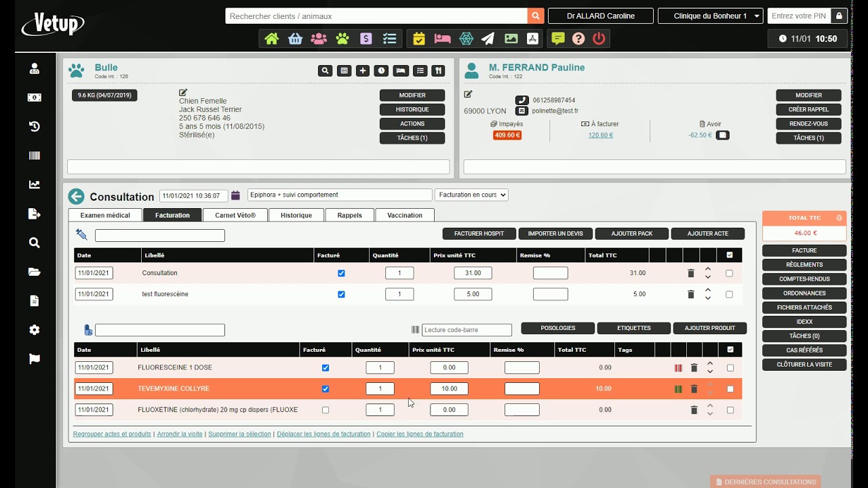
Task: Click the Arrondir la visite link
Action: 180,434
